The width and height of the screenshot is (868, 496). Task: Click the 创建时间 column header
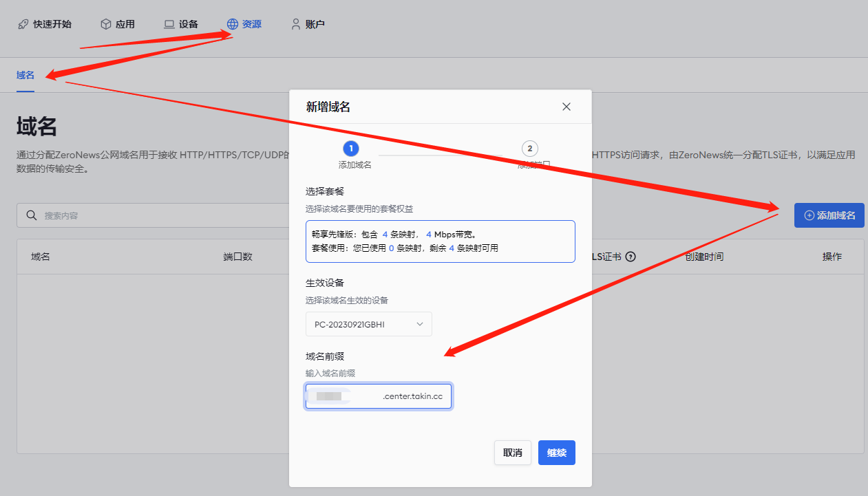pos(704,257)
